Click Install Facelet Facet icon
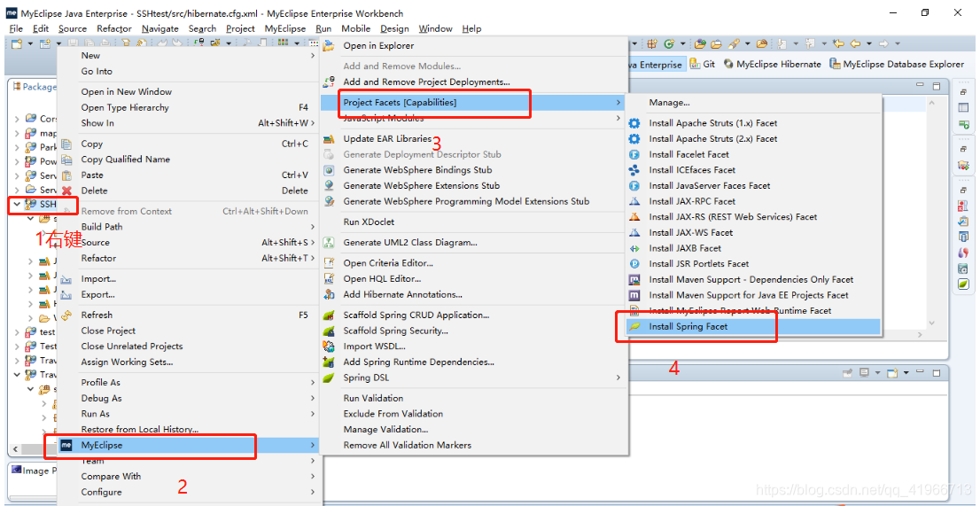 pyautogui.click(x=634, y=154)
